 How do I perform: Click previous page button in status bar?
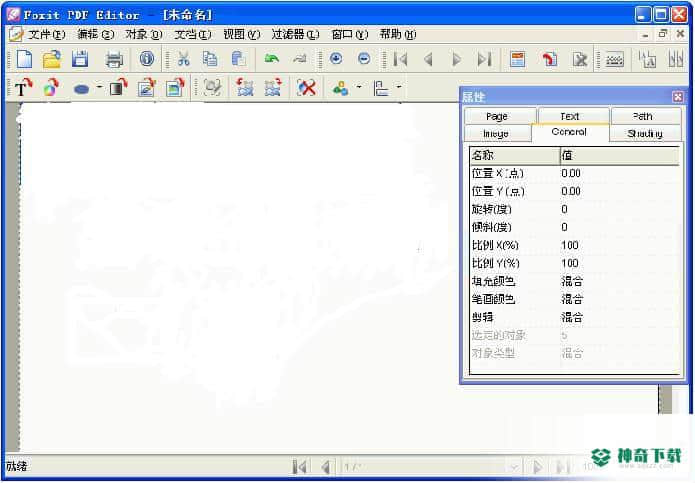click(x=326, y=467)
